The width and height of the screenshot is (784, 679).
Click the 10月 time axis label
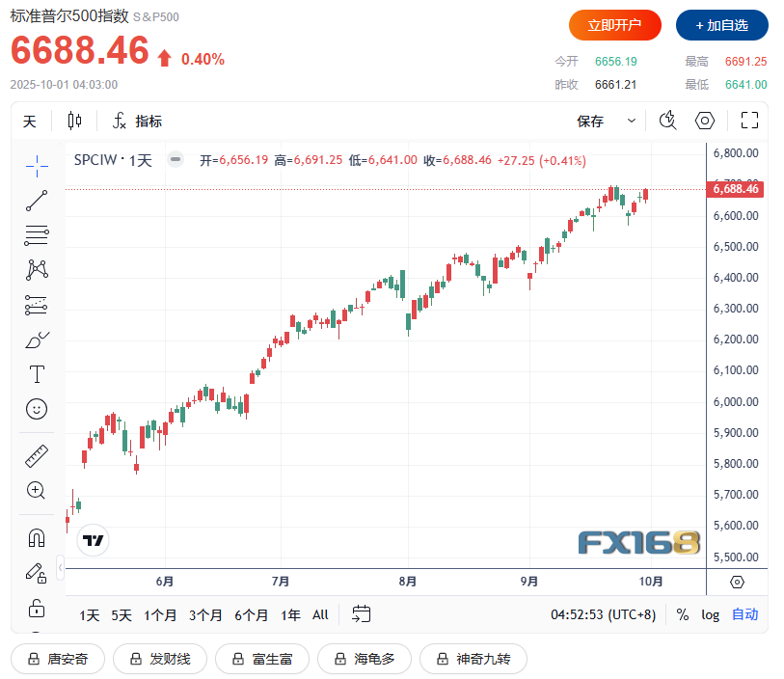coord(651,582)
